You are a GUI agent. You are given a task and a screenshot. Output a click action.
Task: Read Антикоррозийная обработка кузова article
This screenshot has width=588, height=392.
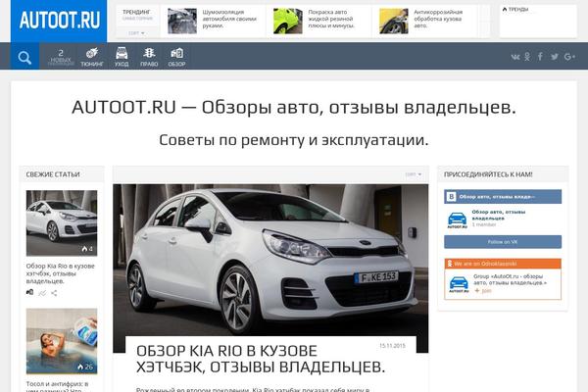point(438,19)
